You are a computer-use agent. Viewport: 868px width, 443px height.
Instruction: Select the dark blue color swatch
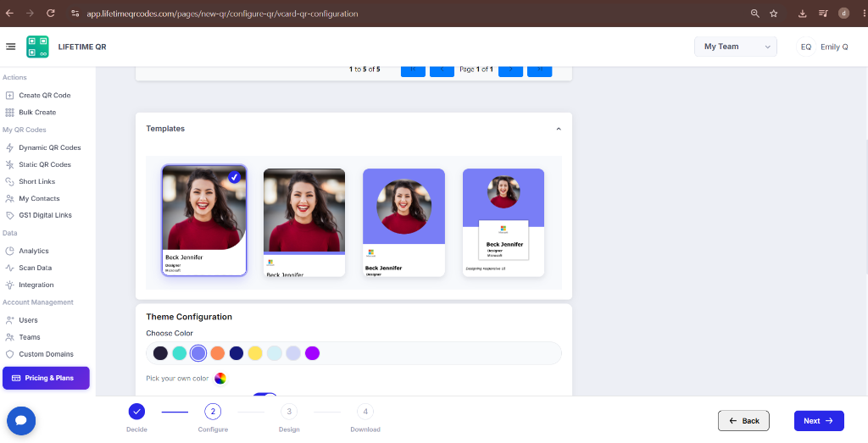(236, 353)
